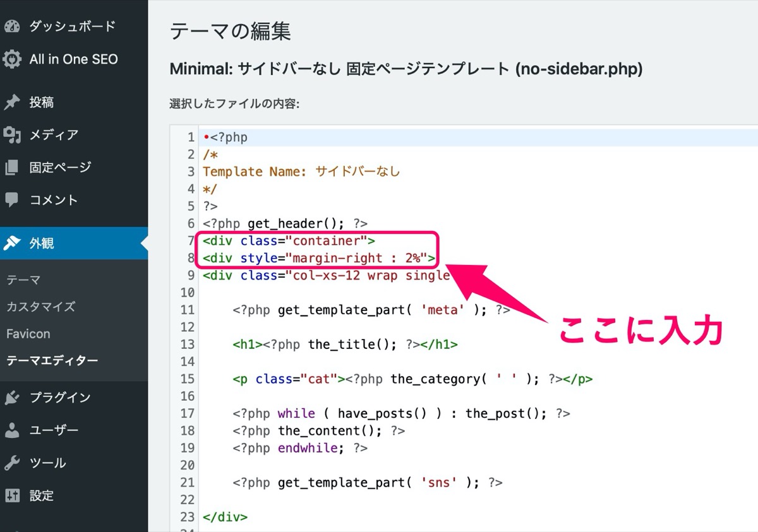Go to the テーマ submenu link
Viewport: 758px width, 532px height.
coord(23,280)
